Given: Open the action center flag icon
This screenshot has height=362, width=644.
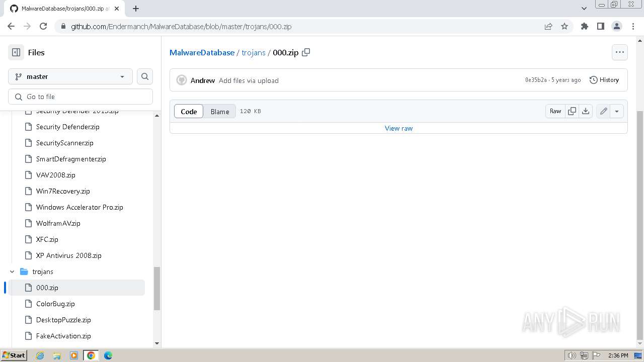Looking at the screenshot, I should [x=596, y=355].
